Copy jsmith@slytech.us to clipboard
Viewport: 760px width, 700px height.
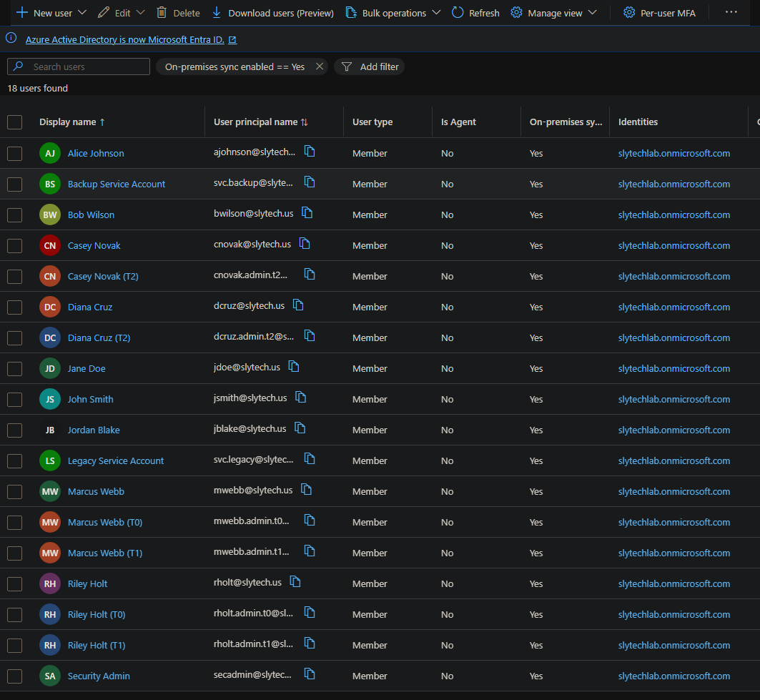(x=300, y=397)
